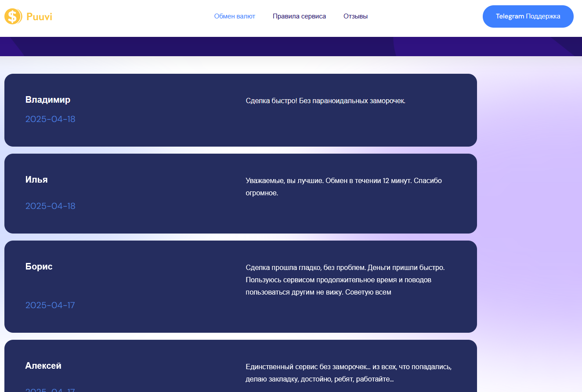Go to Правила сервиса
The width and height of the screenshot is (582, 392).
[x=299, y=16]
